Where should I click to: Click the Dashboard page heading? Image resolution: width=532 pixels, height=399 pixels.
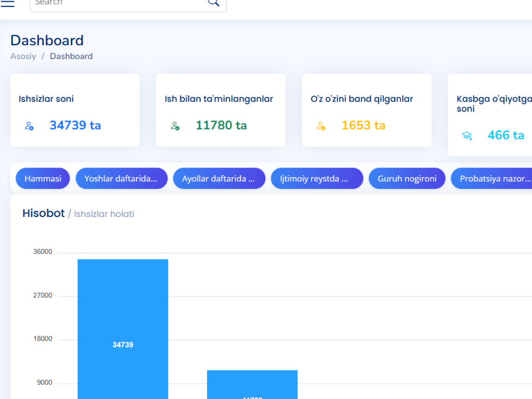click(x=47, y=40)
